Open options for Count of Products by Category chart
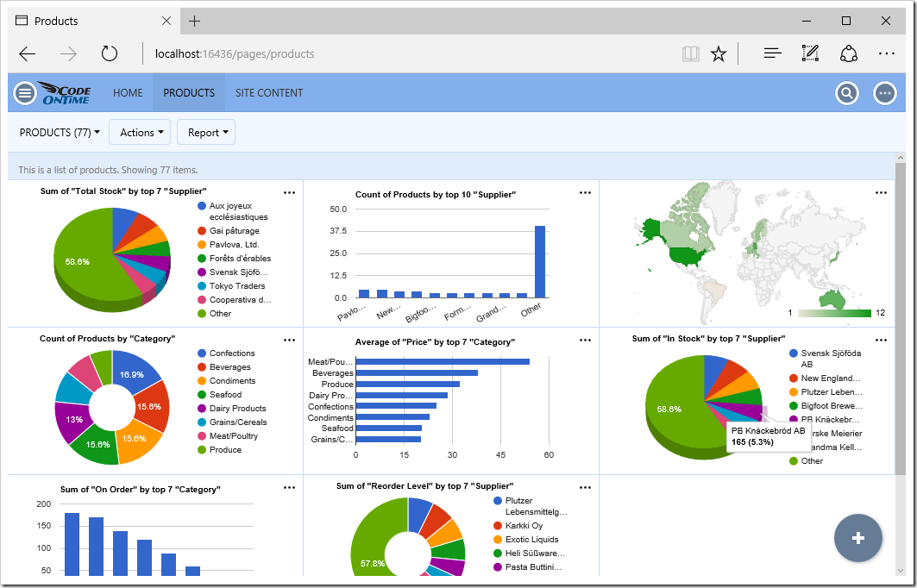The height and width of the screenshot is (588, 917). pos(290,341)
